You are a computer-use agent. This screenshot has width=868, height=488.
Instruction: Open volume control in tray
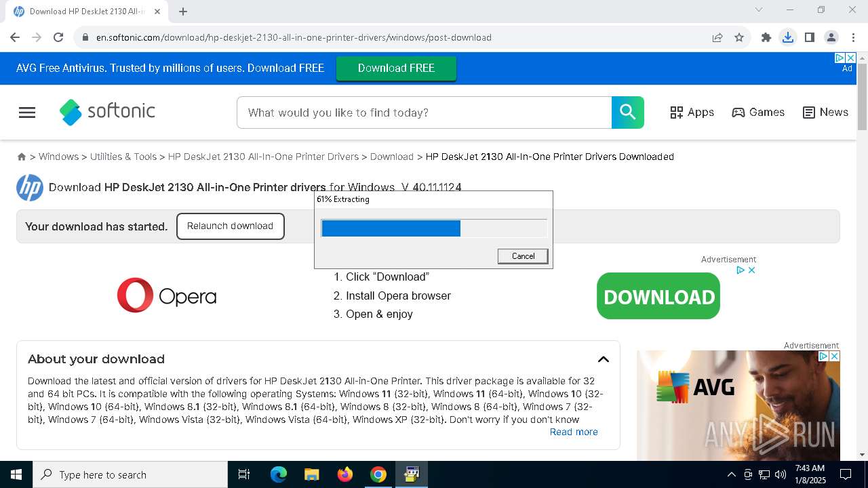click(780, 474)
